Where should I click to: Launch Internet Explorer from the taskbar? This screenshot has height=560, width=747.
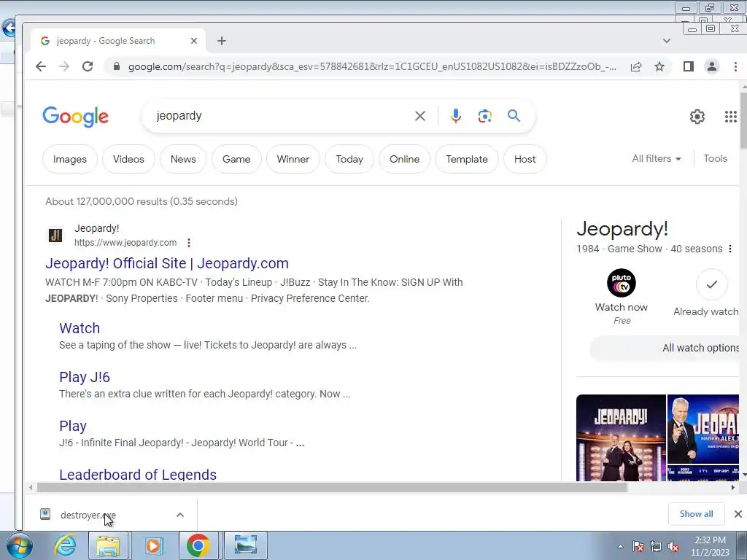(65, 545)
